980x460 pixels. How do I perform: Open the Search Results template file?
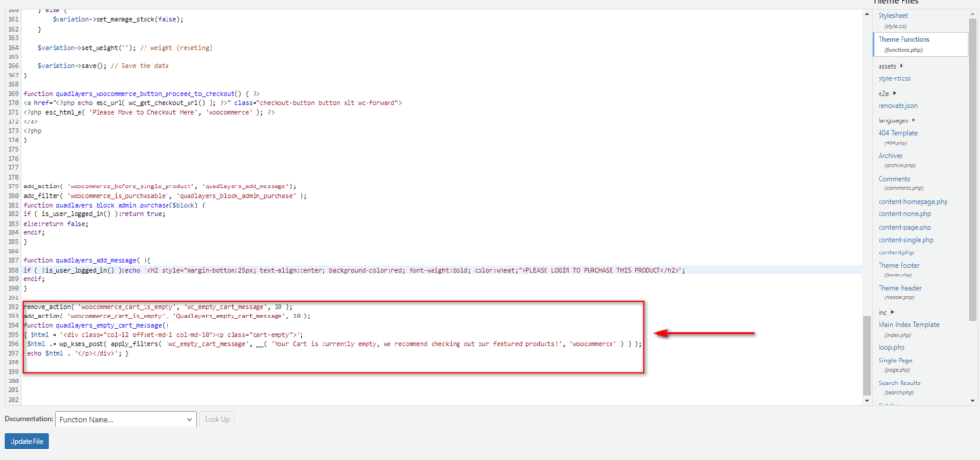pos(899,383)
